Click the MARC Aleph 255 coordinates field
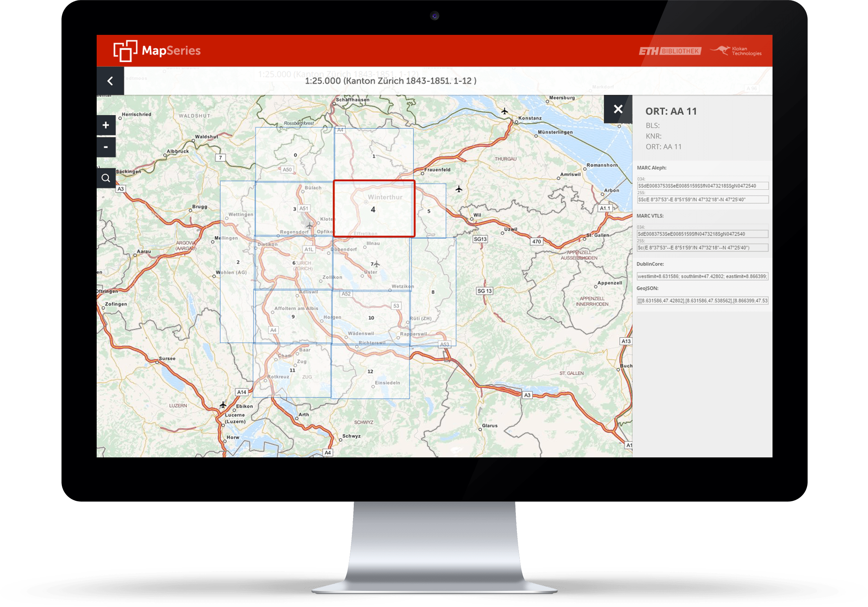868x607 pixels. [702, 200]
